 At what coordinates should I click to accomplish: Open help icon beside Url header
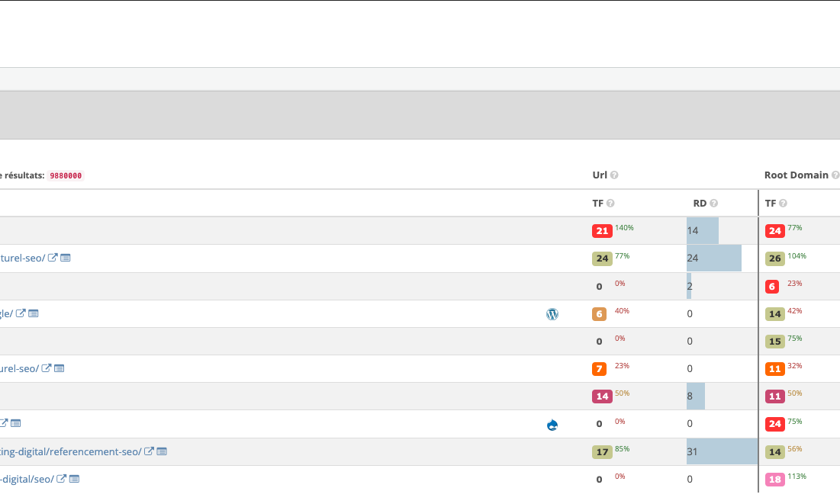point(614,175)
